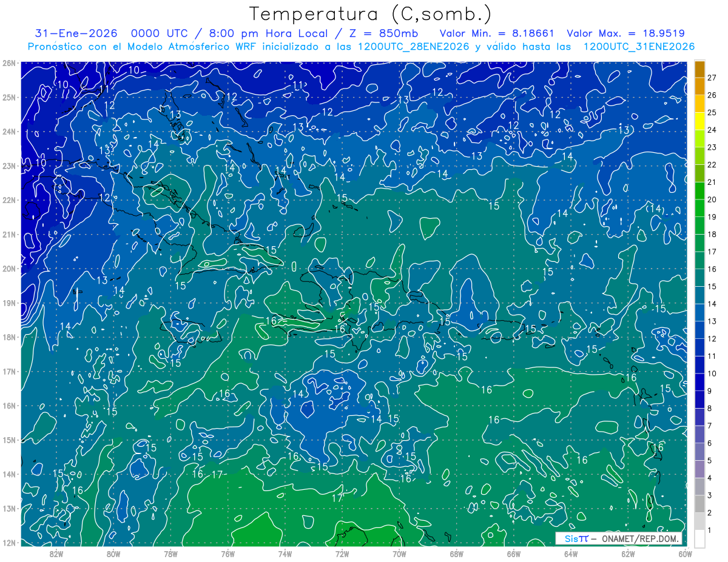Viewport: 728px width, 562px height.
Task: Click the 13N latitude axis label
Action: coord(10,508)
